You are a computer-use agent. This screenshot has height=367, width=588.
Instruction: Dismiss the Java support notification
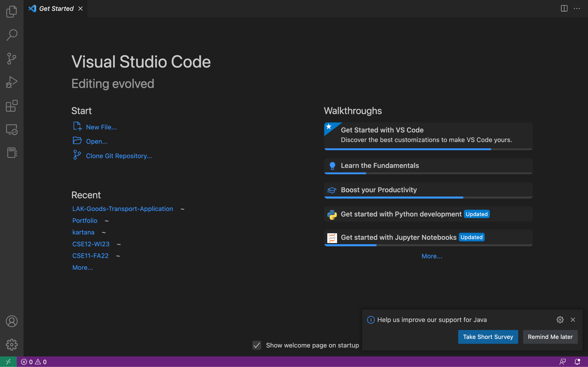pyautogui.click(x=573, y=320)
